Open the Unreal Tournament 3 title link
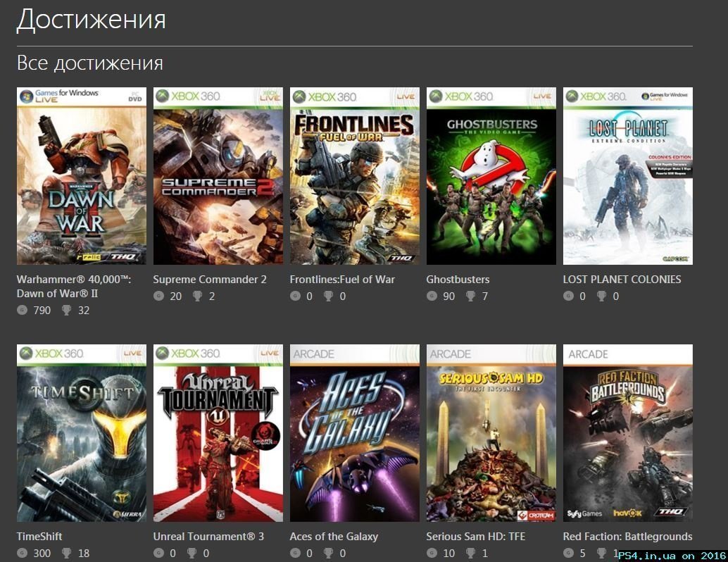Screen dimensions: 728x562 (x=208, y=537)
